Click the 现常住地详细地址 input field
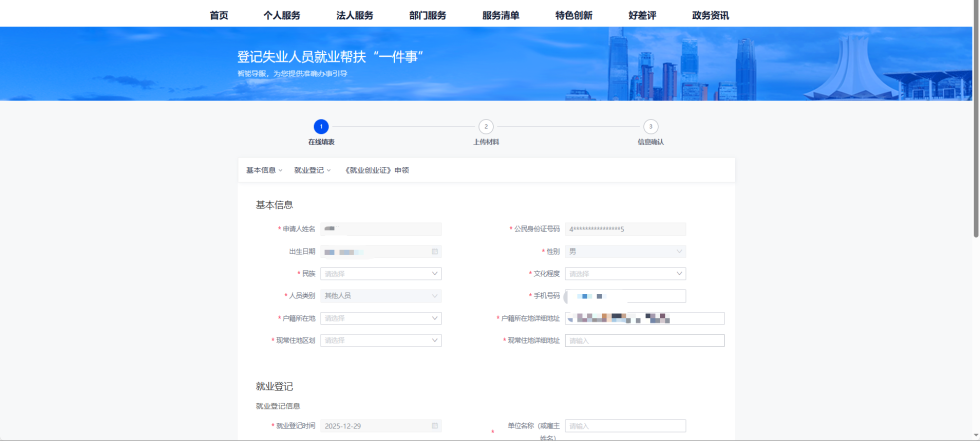This screenshot has width=980, height=441. [645, 340]
